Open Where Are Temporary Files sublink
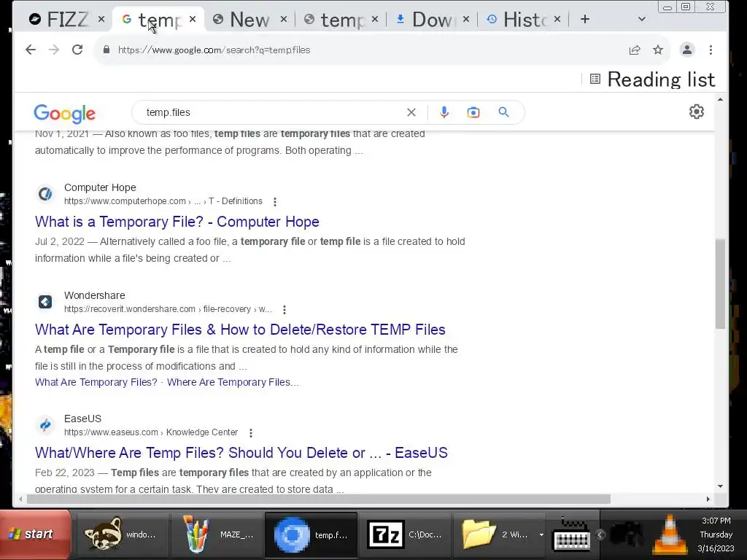Viewport: 747px width, 560px height. pos(233,382)
